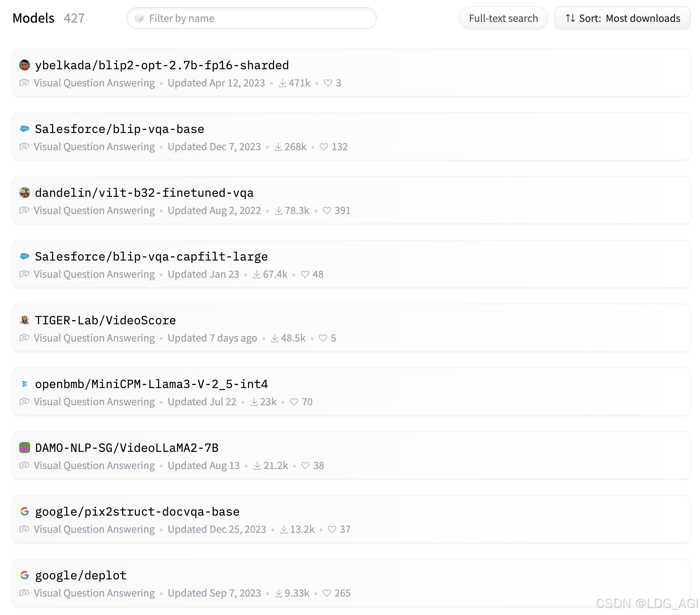
Task: Click 'Updated Aug 13' text
Action: coord(204,466)
